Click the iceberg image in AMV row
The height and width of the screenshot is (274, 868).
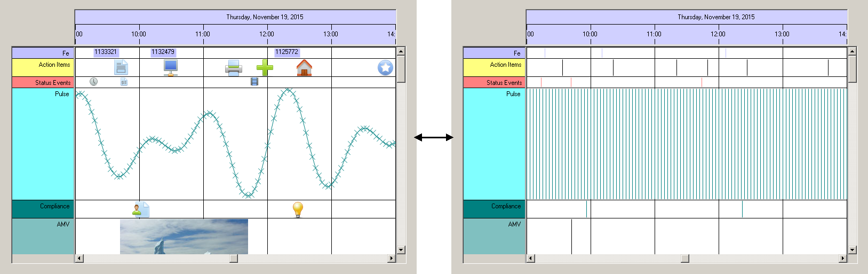184,237
